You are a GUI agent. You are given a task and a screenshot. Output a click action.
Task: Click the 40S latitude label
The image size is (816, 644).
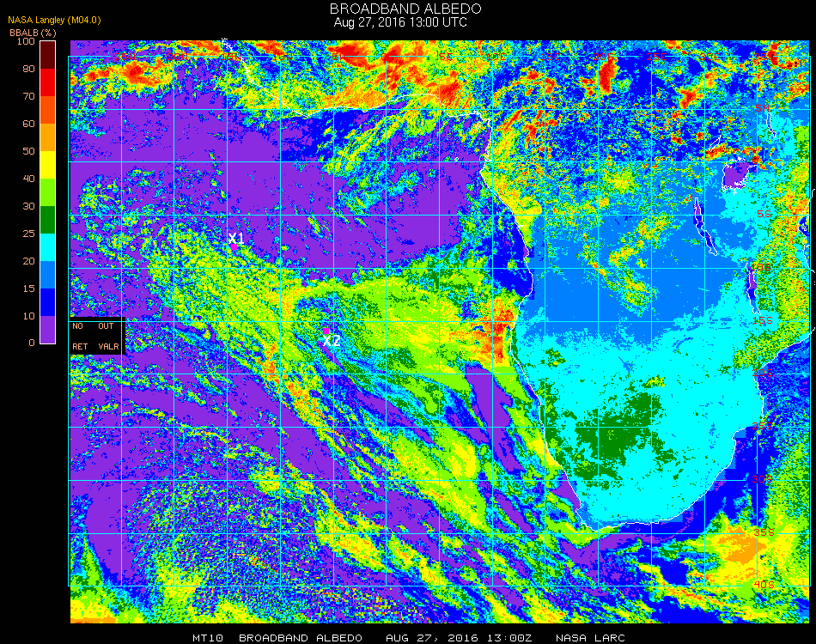point(764,585)
